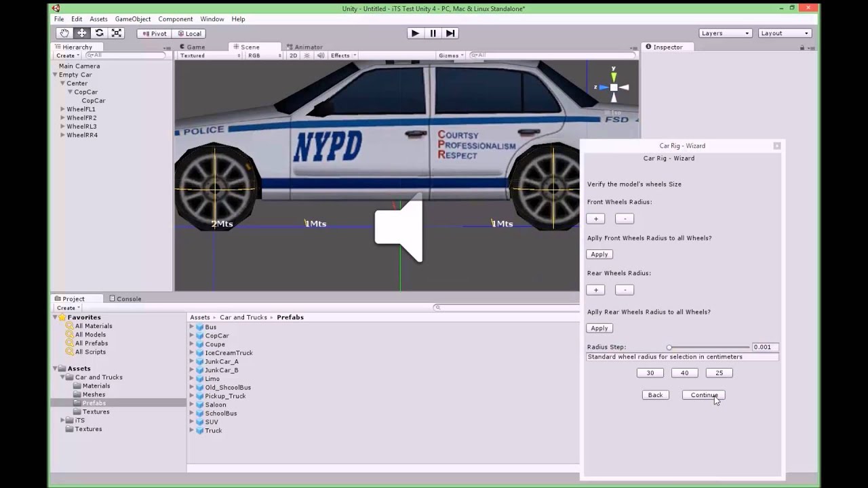Viewport: 868px width, 488px height.
Task: Select the Rotate tool in the toolbar
Action: 100,33
